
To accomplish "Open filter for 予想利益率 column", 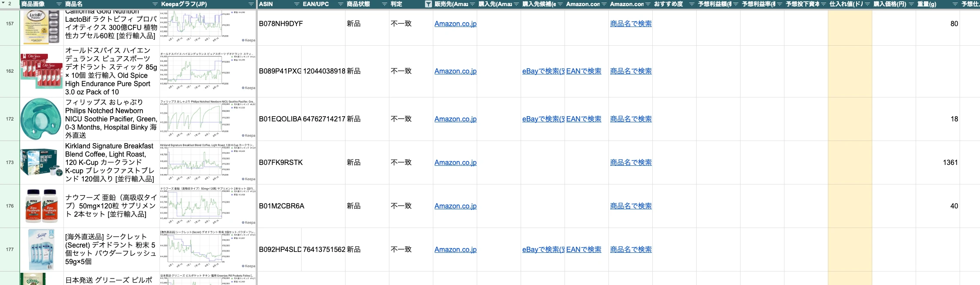I will click(780, 4).
